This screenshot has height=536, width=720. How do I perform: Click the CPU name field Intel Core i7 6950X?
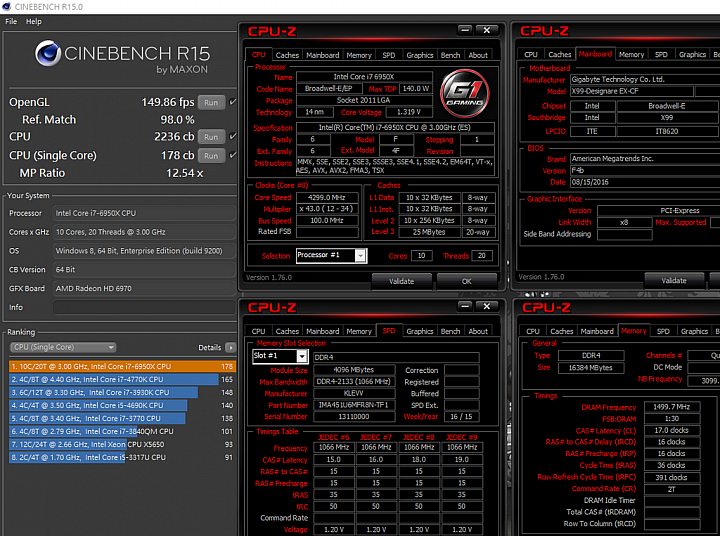364,77
